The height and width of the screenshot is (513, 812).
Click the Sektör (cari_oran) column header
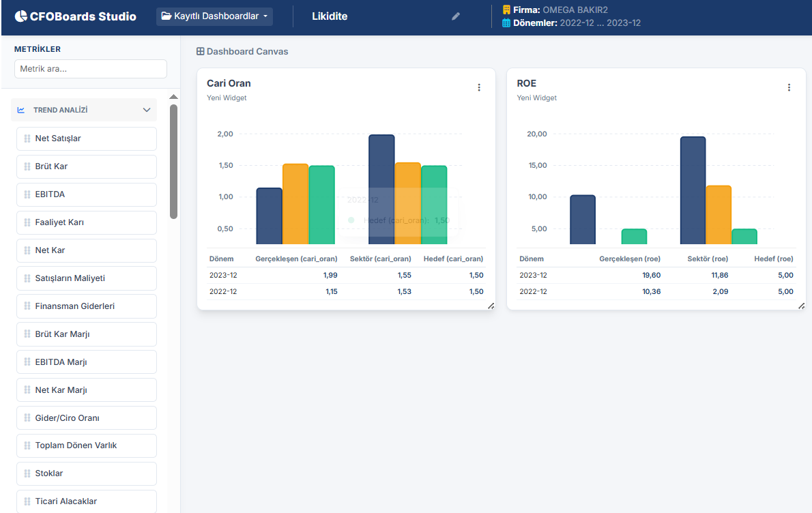(381, 259)
